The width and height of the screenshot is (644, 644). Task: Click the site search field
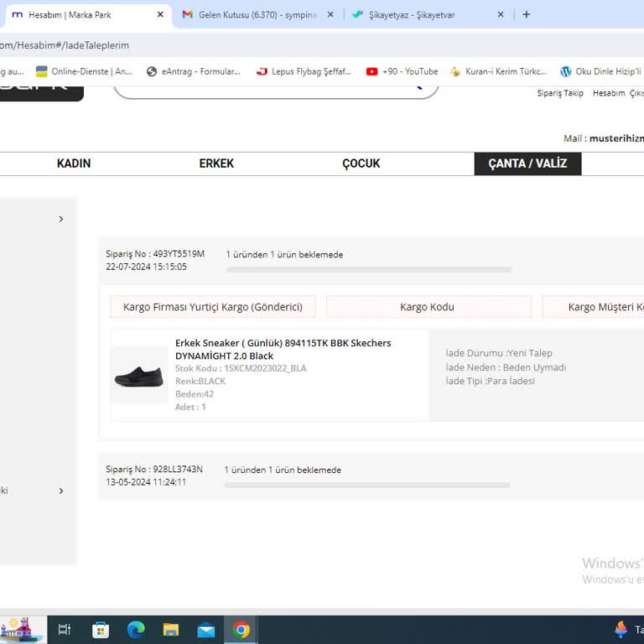(x=276, y=92)
